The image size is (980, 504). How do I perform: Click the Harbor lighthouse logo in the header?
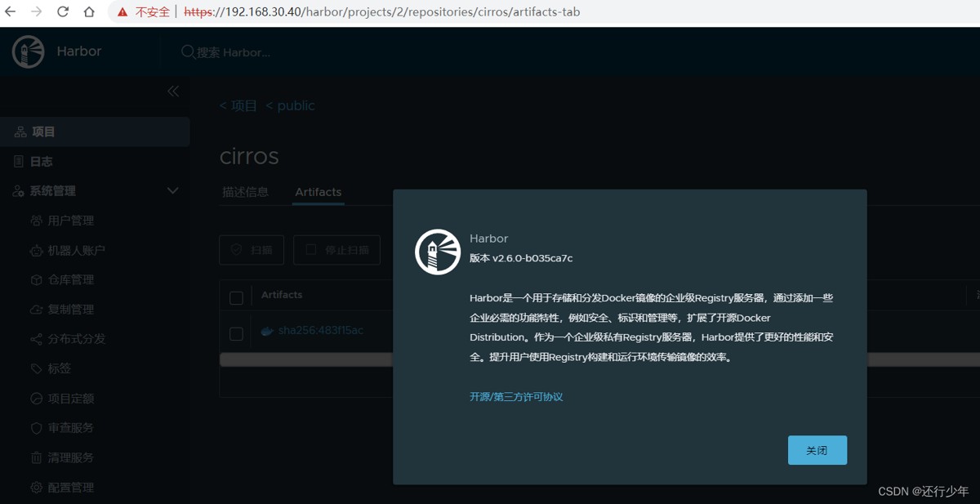point(28,51)
